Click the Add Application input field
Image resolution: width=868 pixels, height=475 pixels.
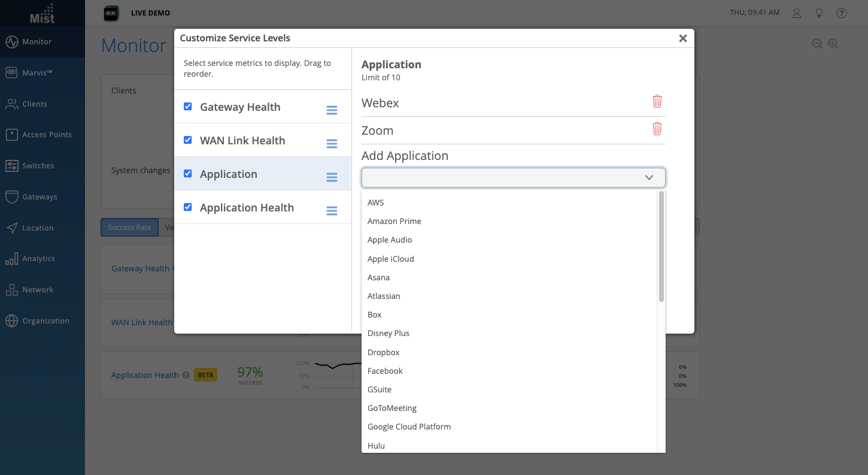click(x=503, y=178)
